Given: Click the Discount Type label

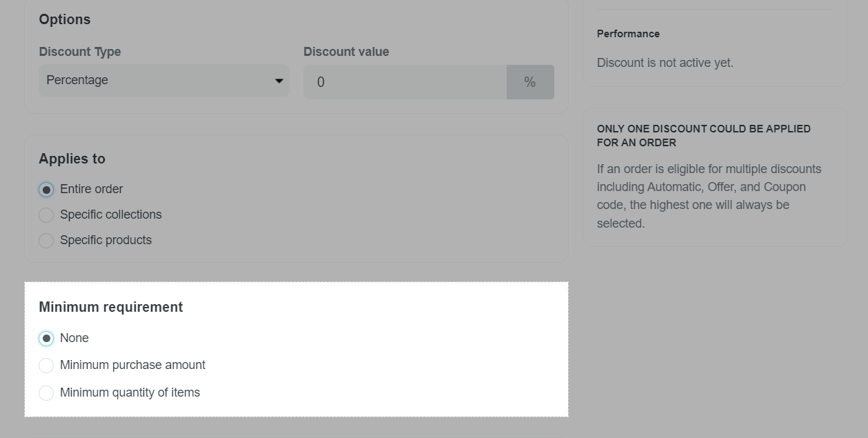Looking at the screenshot, I should coord(80,52).
